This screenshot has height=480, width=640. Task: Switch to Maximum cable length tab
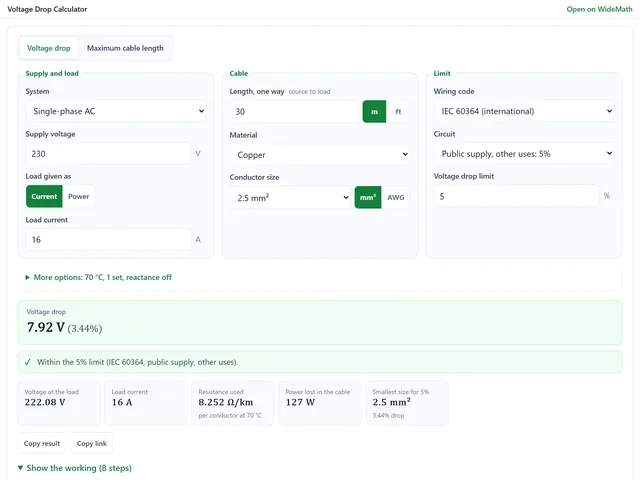click(125, 48)
